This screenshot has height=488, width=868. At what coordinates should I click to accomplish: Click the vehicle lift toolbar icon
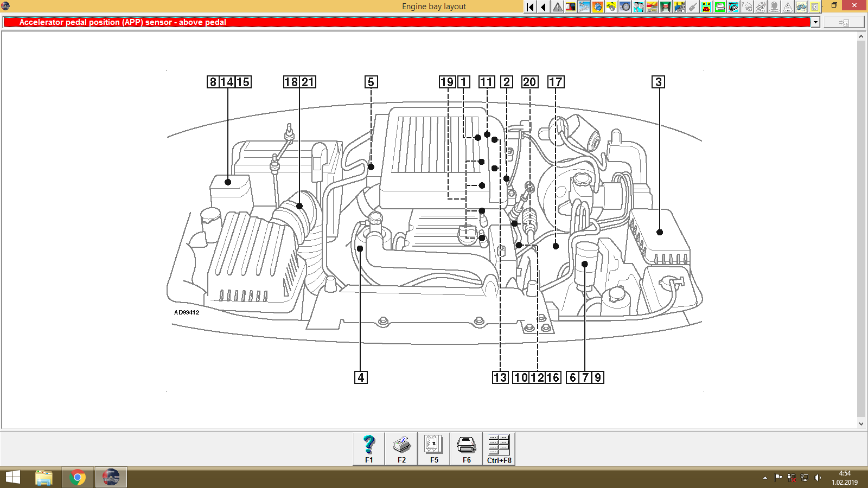[665, 7]
